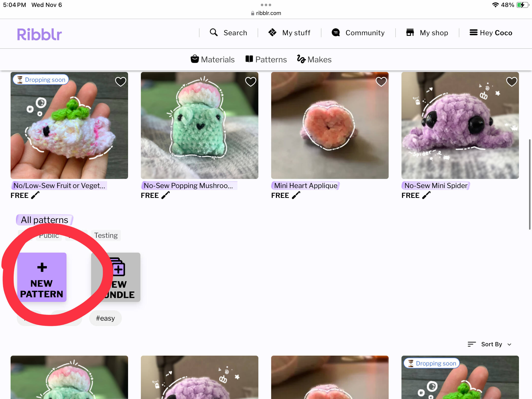This screenshot has width=532, height=399.
Task: Open the purple spider thumbnail
Action: coord(460,125)
